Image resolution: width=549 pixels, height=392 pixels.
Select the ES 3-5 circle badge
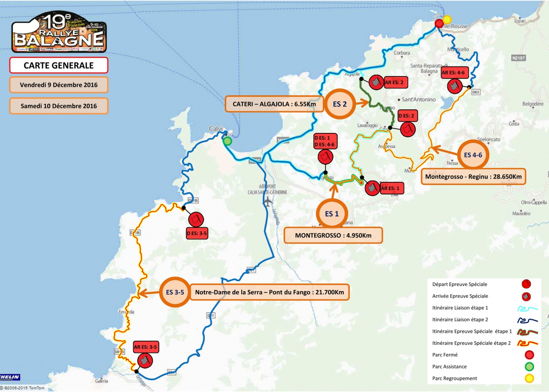[x=175, y=293]
